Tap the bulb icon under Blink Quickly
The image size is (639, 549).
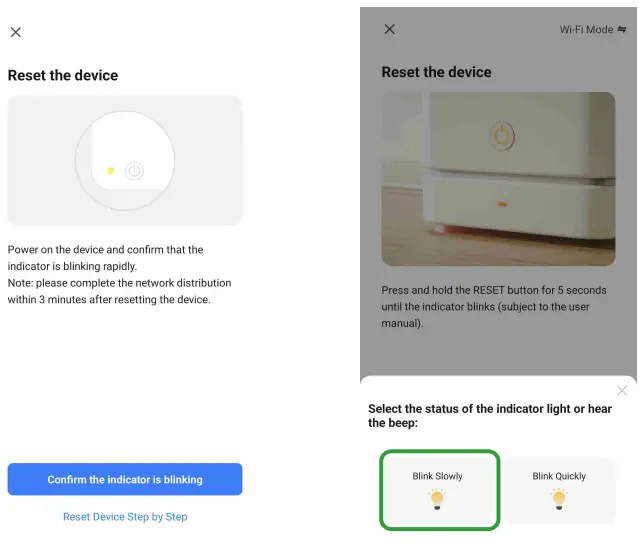coord(559,499)
